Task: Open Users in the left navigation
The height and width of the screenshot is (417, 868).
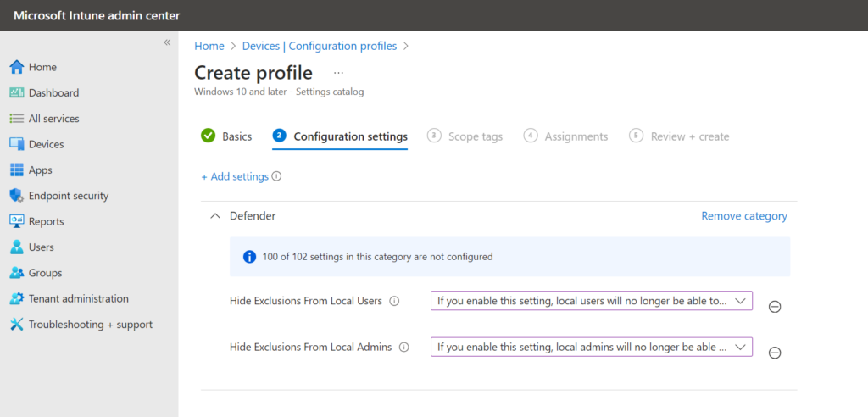Action: coord(41,247)
